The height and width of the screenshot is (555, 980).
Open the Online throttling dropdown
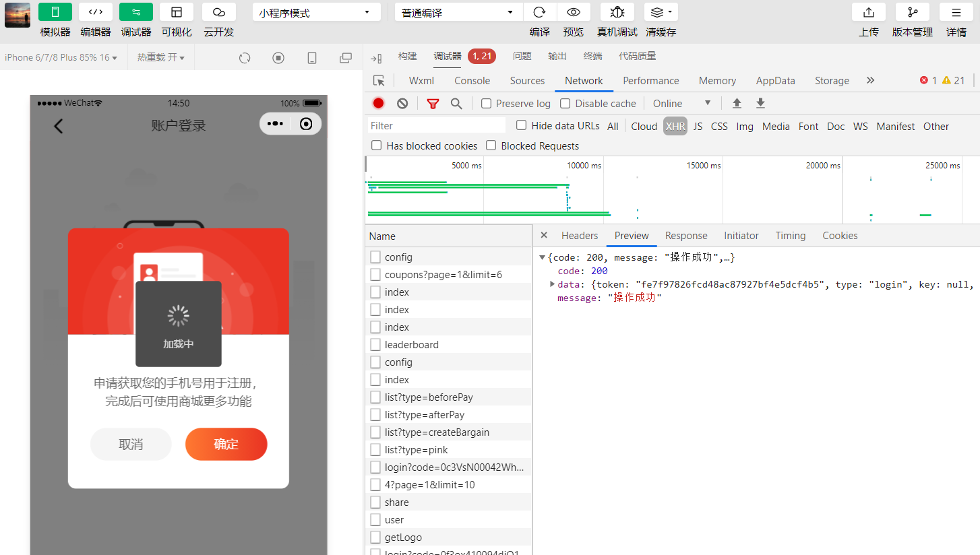pos(682,103)
